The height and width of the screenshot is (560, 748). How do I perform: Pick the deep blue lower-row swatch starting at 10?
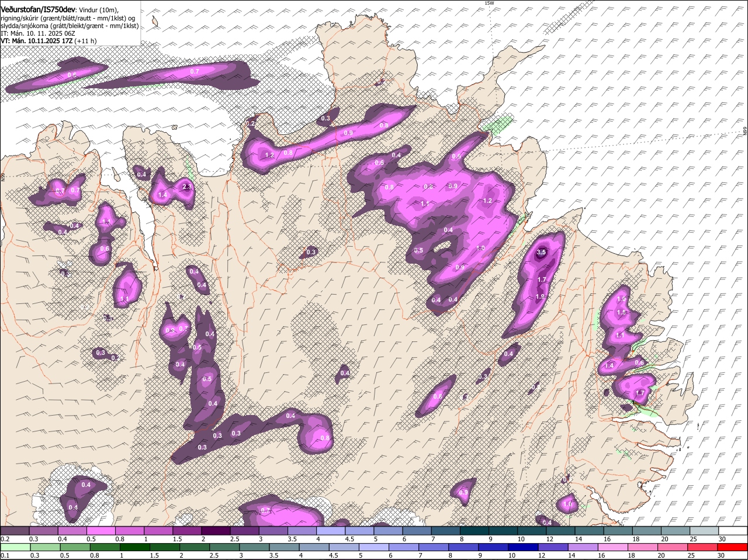pos(523,548)
